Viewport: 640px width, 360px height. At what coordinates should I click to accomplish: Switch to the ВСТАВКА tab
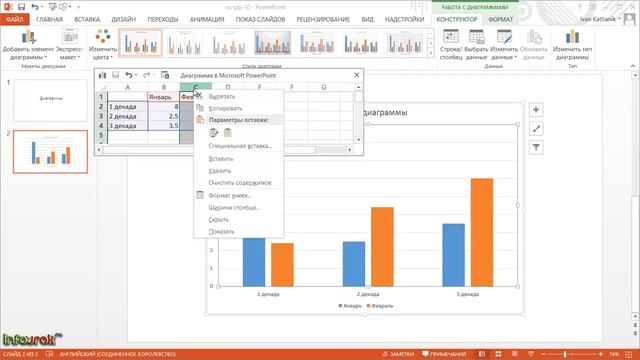point(87,19)
